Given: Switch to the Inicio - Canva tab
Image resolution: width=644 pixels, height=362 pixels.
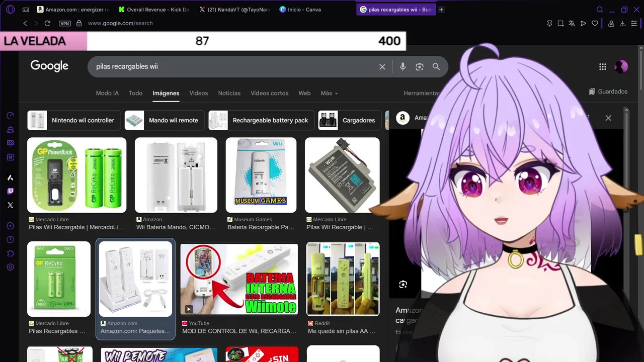Looking at the screenshot, I should 314,10.
